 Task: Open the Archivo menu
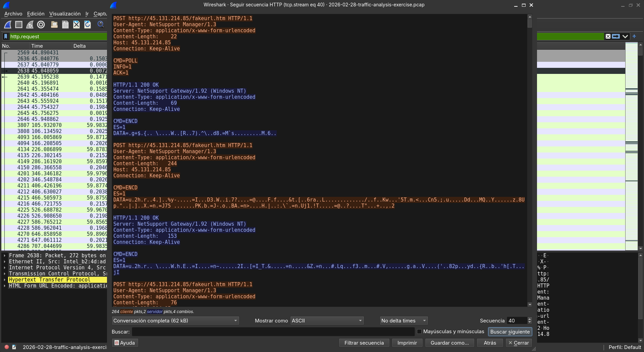[13, 14]
